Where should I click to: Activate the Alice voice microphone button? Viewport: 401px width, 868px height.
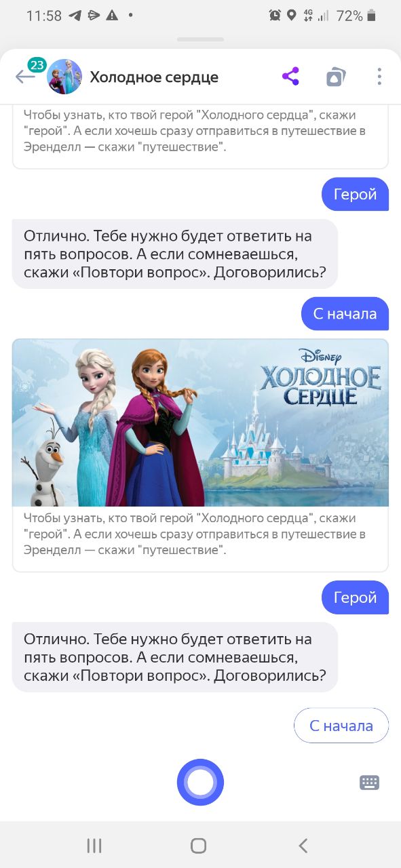tap(200, 783)
